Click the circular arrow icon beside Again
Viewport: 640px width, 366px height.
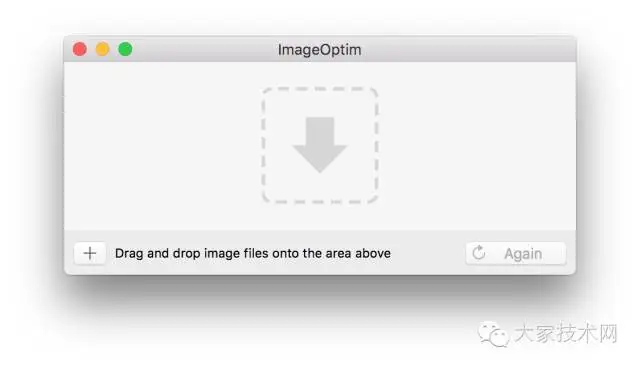479,253
